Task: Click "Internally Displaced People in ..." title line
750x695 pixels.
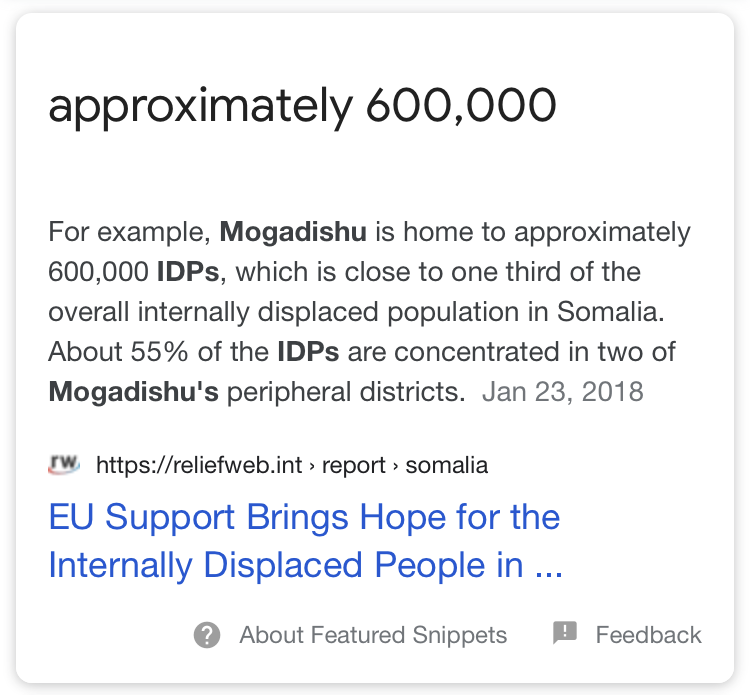Action: (305, 566)
